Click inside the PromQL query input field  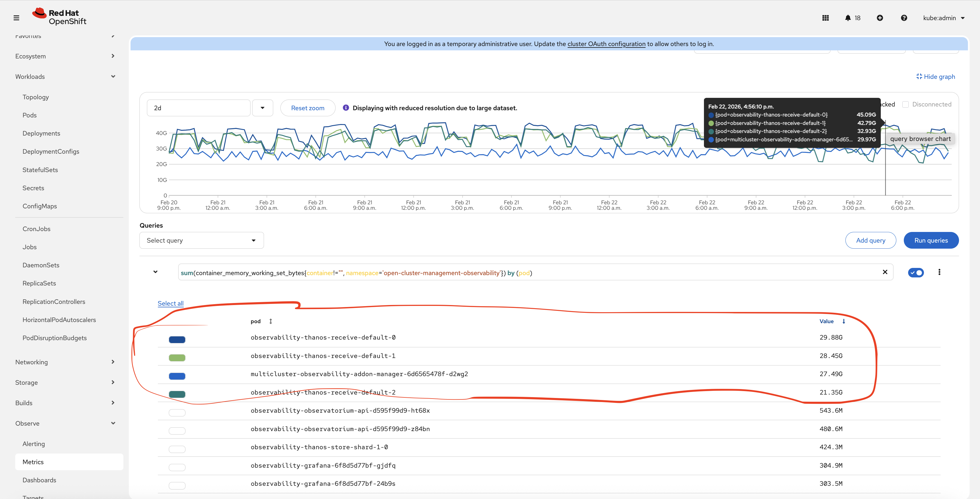685,273
